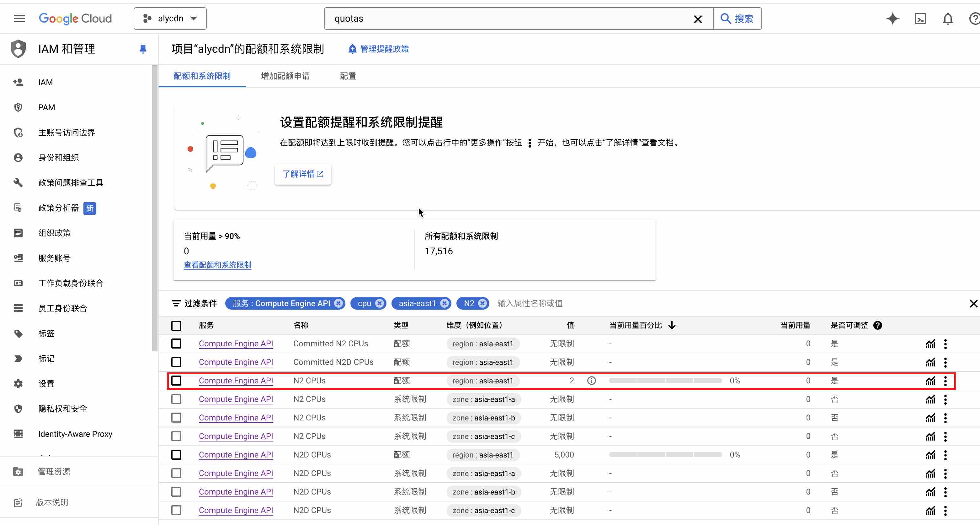This screenshot has width=980, height=525.
Task: Open Compute Engine API link in Committed N2 row
Action: 236,344
